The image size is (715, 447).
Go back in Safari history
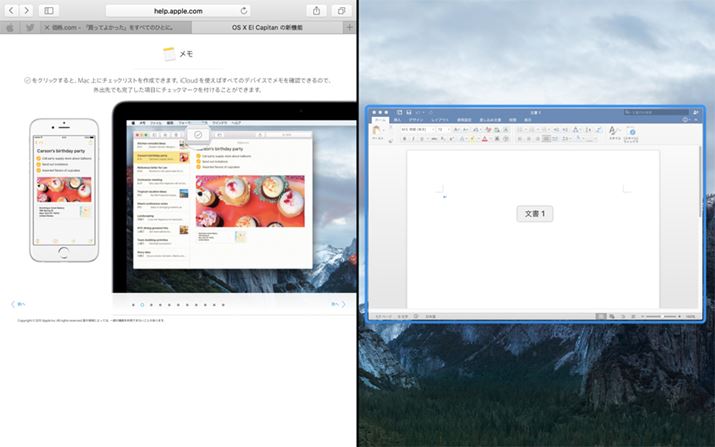point(11,10)
